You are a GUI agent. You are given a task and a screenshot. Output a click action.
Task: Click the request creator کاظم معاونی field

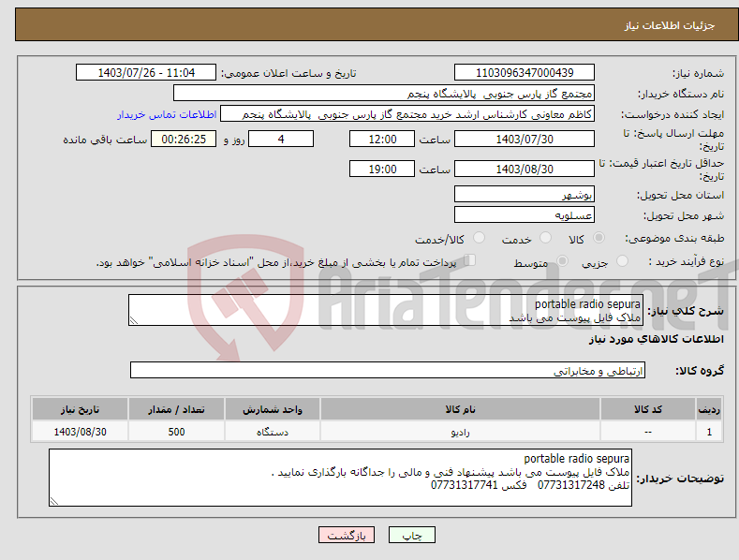407,114
